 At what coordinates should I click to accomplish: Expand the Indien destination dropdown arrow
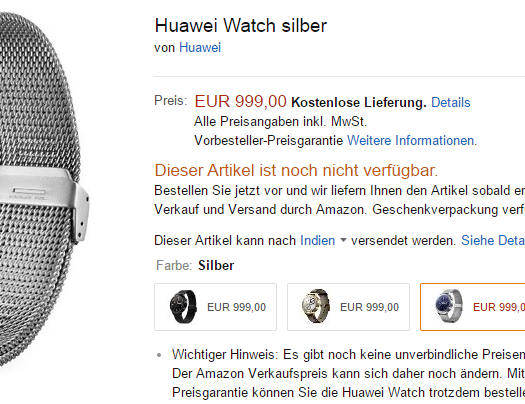point(343,240)
